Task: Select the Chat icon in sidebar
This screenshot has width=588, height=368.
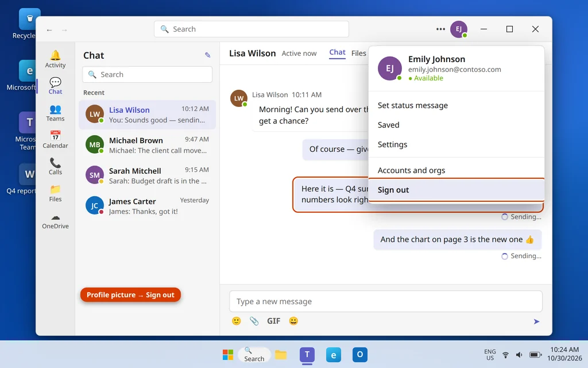Action: (55, 86)
